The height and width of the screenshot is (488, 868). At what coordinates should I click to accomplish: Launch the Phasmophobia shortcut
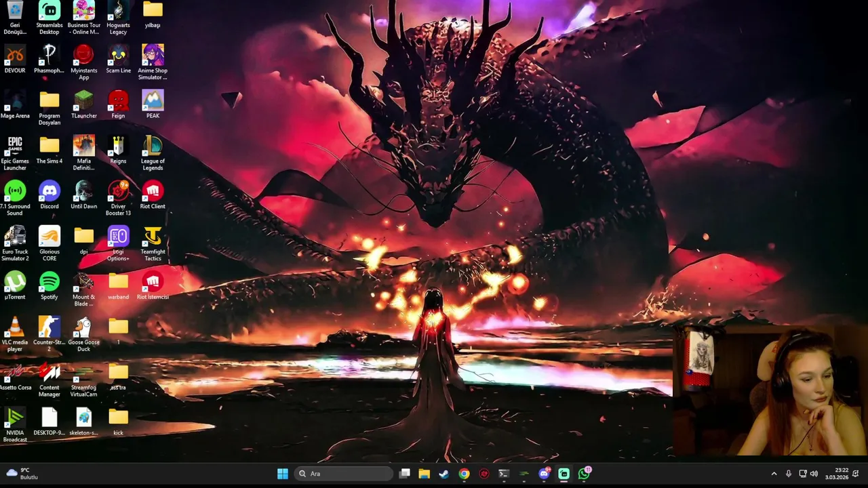(50, 60)
